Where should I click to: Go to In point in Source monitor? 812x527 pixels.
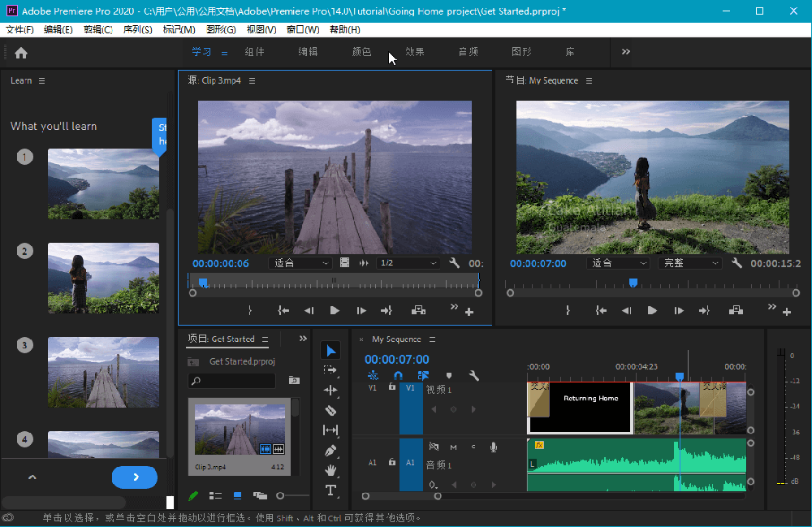[x=283, y=311]
